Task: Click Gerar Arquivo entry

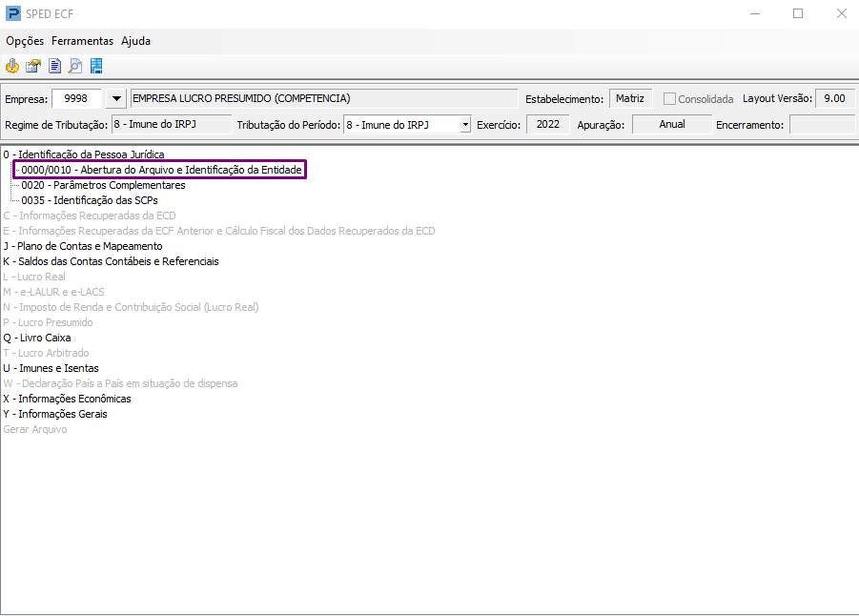Action: tap(35, 430)
